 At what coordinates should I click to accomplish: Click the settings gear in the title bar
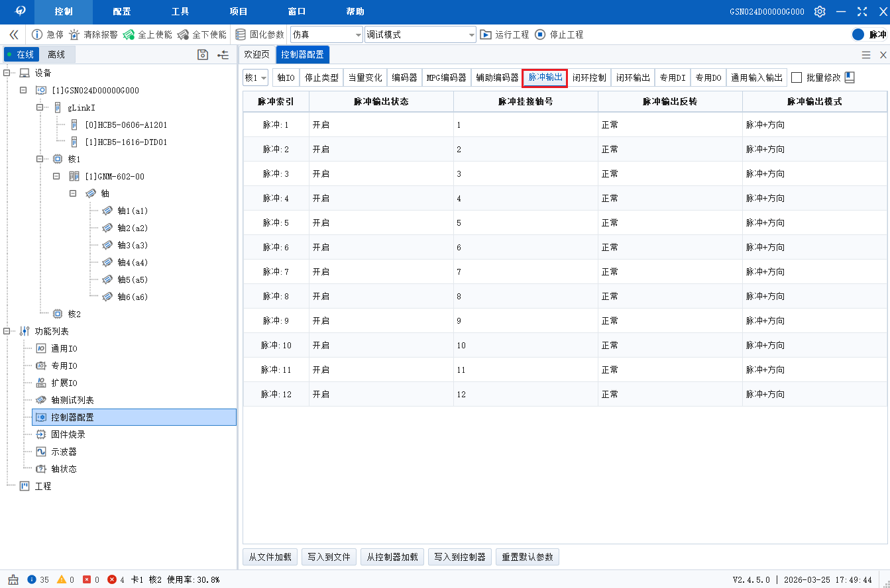(820, 11)
